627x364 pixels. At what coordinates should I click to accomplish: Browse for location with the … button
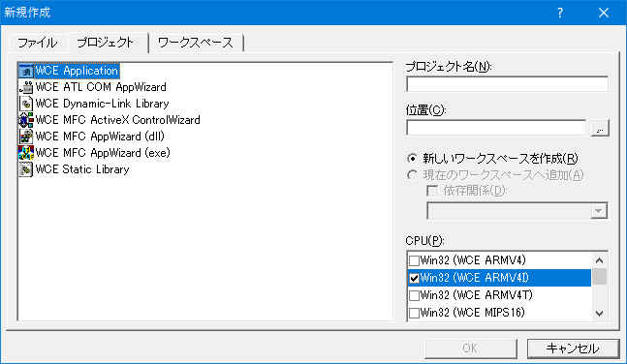tap(600, 128)
